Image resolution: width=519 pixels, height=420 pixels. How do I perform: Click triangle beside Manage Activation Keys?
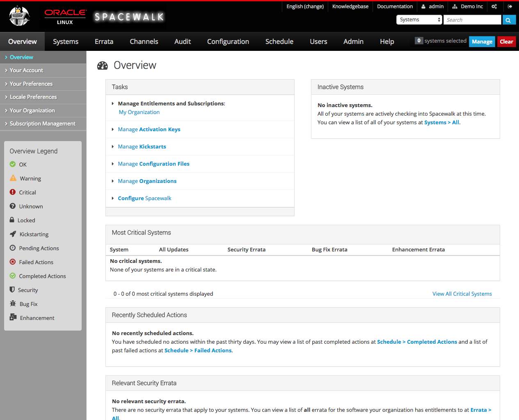click(x=113, y=130)
